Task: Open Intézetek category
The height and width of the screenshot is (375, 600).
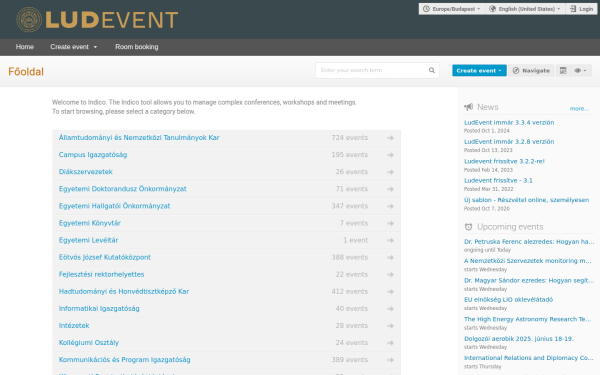Action: pyautogui.click(x=74, y=326)
